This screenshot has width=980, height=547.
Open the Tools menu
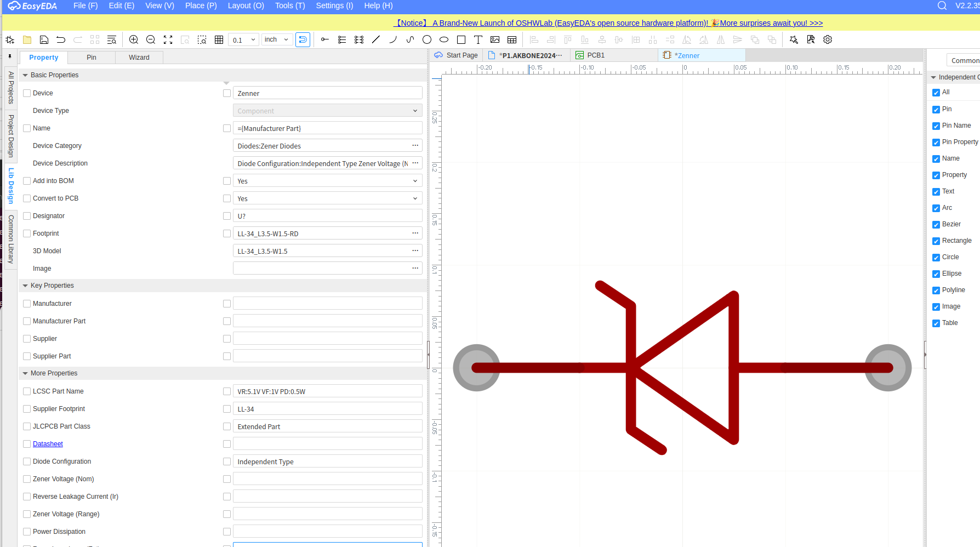point(290,5)
